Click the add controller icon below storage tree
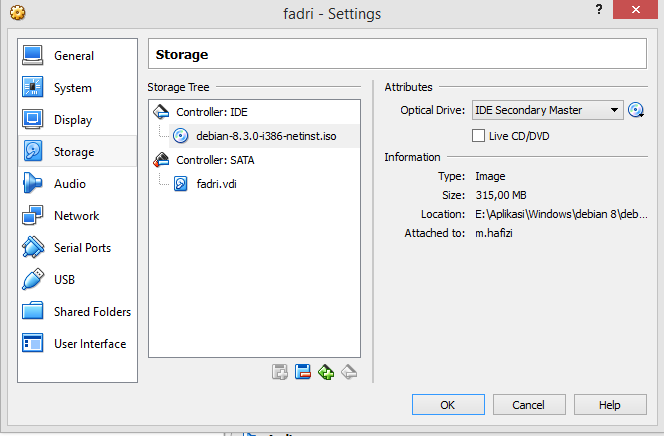The image size is (664, 436). click(x=279, y=372)
